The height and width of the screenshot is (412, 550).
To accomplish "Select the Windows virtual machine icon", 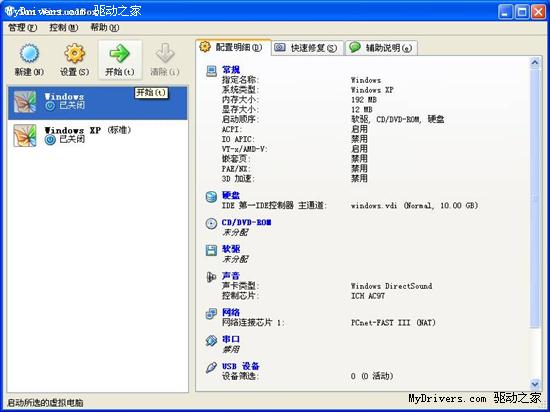I will coord(25,102).
